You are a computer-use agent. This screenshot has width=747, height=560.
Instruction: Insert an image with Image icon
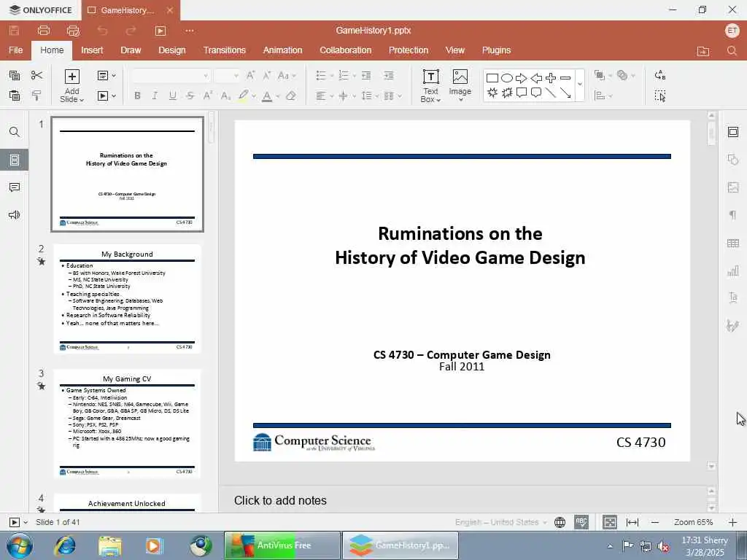tap(460, 77)
